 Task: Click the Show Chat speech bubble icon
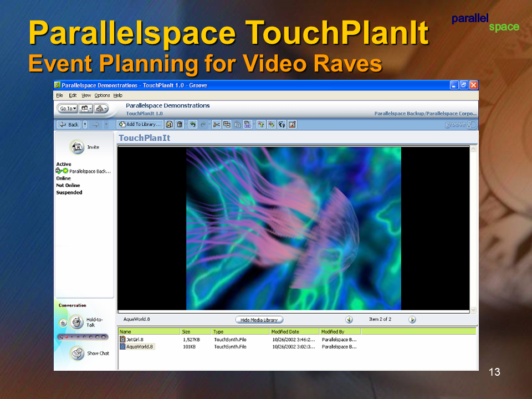pos(77,353)
